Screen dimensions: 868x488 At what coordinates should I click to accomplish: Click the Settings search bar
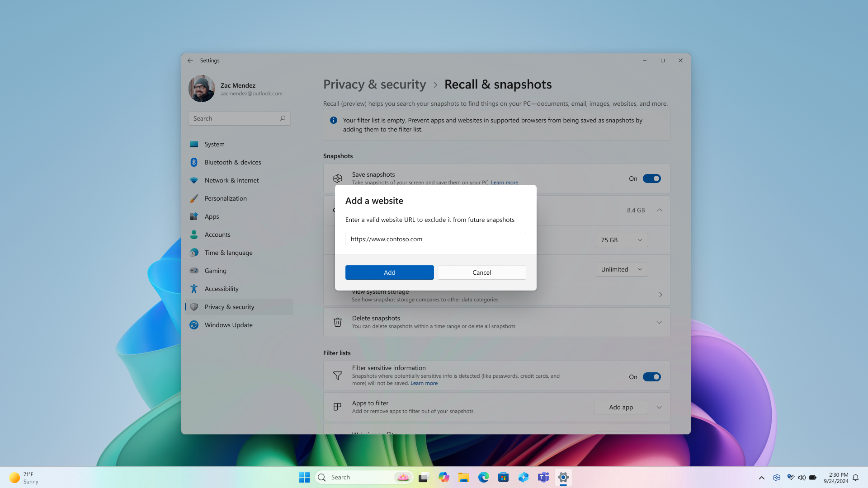point(239,118)
